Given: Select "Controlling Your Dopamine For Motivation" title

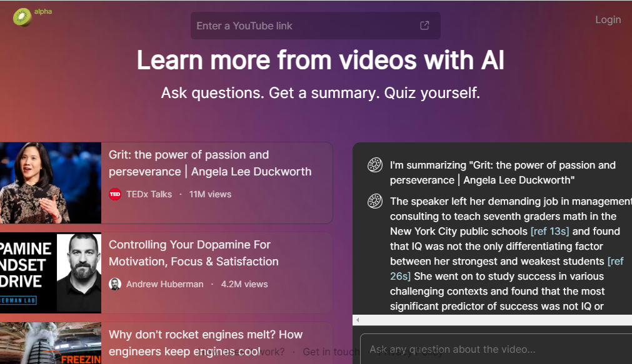Looking at the screenshot, I should (194, 253).
